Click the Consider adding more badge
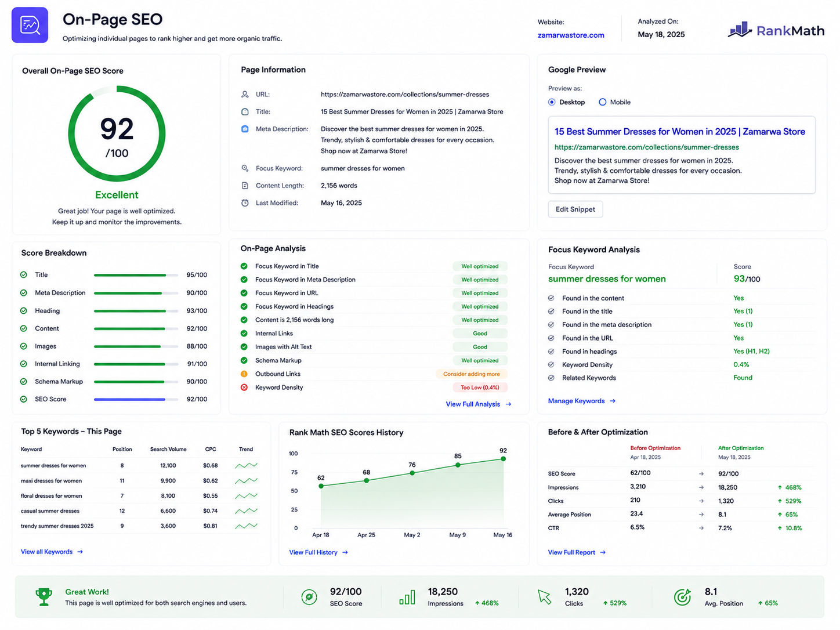 point(472,374)
